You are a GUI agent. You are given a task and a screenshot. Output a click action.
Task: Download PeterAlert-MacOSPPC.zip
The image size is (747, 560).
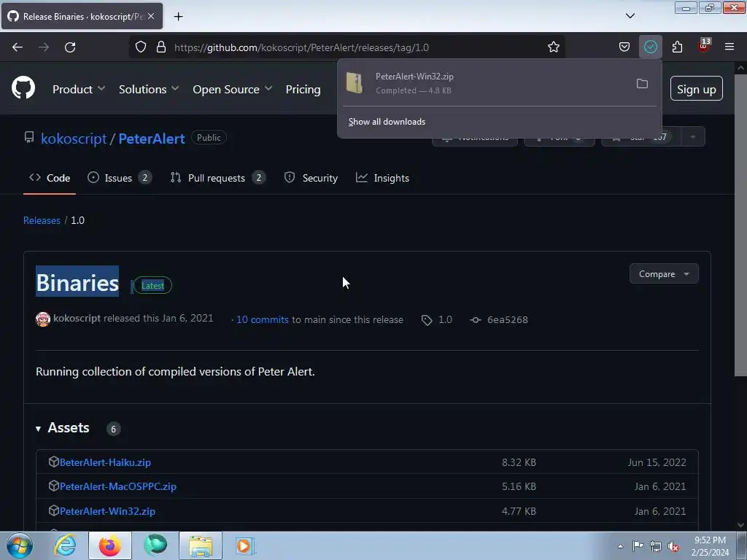point(118,486)
